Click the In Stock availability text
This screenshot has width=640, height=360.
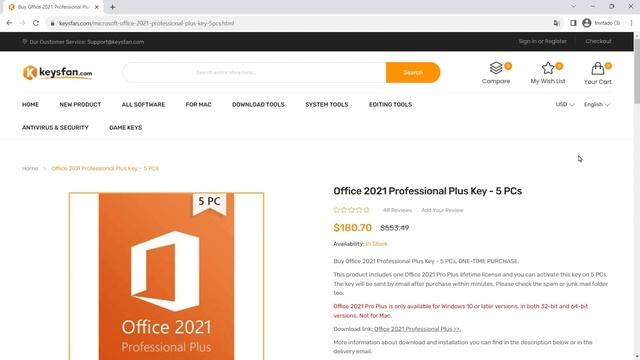[x=376, y=244]
